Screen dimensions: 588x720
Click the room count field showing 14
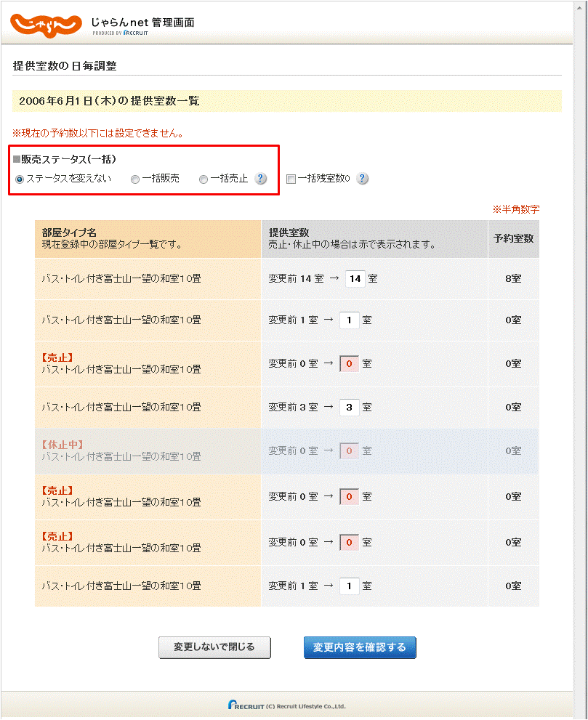[x=354, y=279]
